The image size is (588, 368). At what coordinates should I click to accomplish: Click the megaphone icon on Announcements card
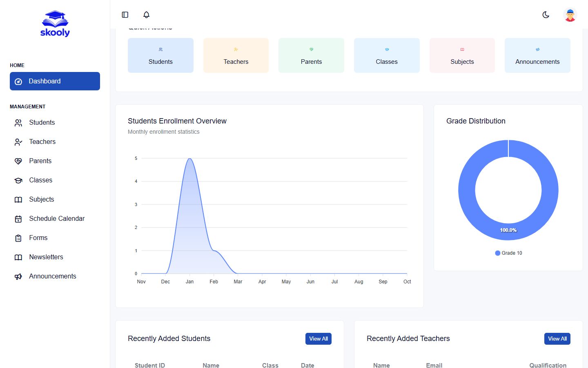coord(537,49)
